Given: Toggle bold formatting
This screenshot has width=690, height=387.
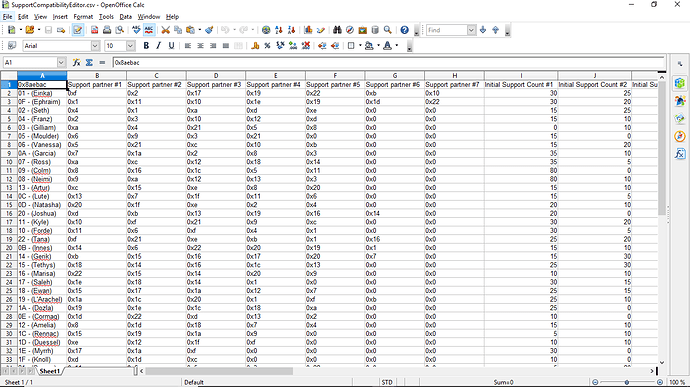Looking at the screenshot, I should tap(146, 45).
